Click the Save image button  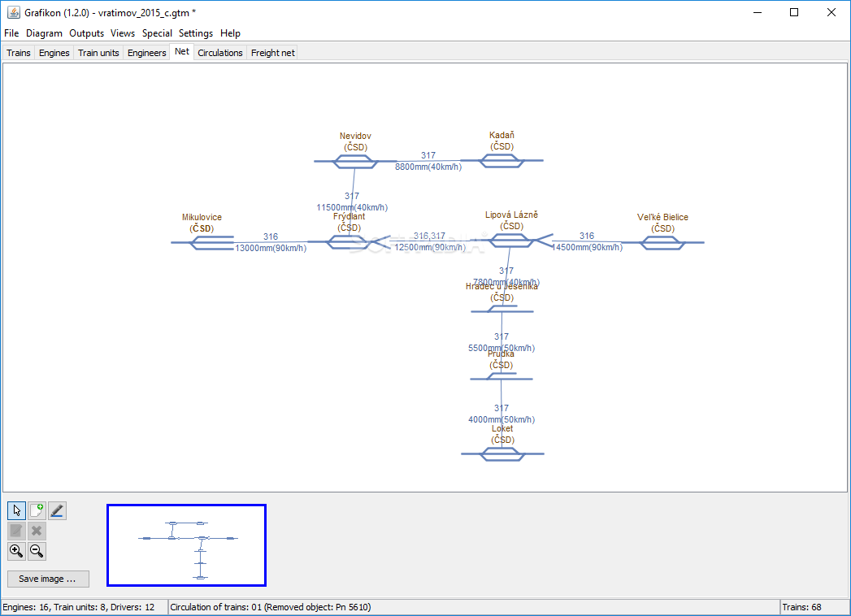point(48,579)
